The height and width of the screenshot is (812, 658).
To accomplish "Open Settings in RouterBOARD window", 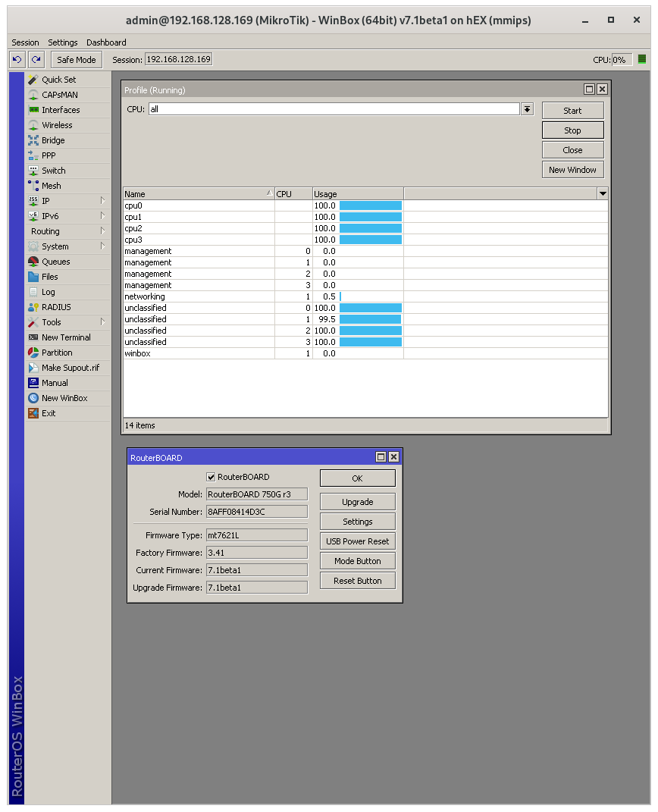I will (357, 522).
